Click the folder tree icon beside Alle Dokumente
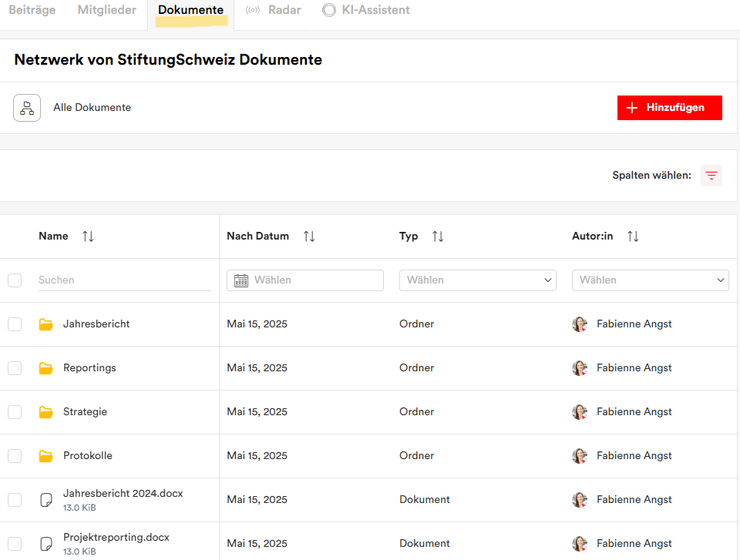 pos(27,108)
